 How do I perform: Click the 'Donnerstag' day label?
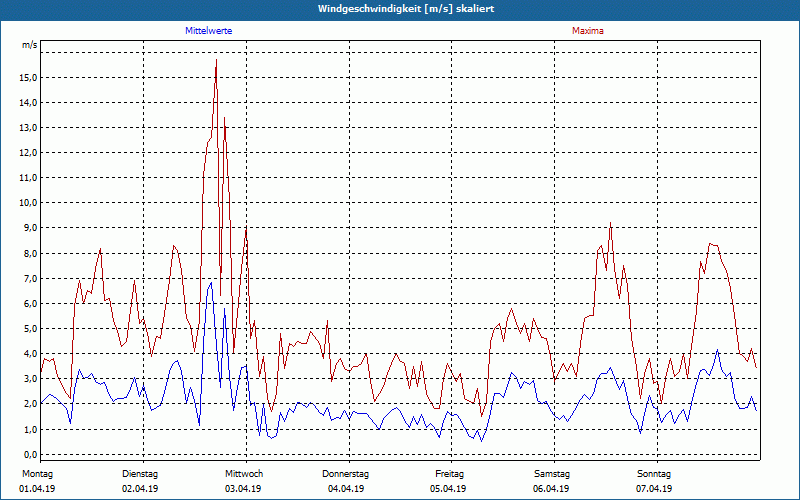click(x=345, y=474)
